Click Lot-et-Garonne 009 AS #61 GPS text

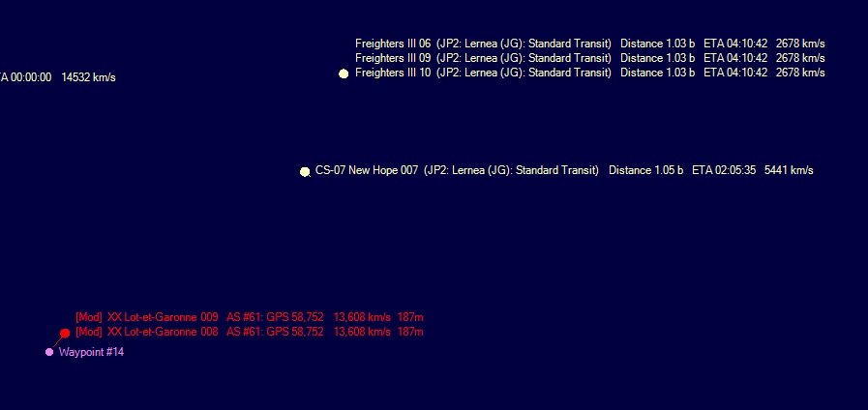(275, 317)
